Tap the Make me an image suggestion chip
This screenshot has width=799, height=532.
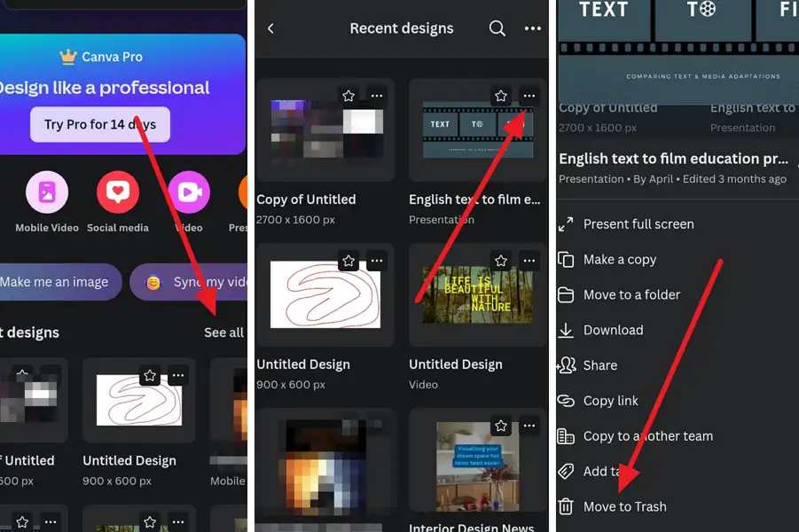pos(56,282)
